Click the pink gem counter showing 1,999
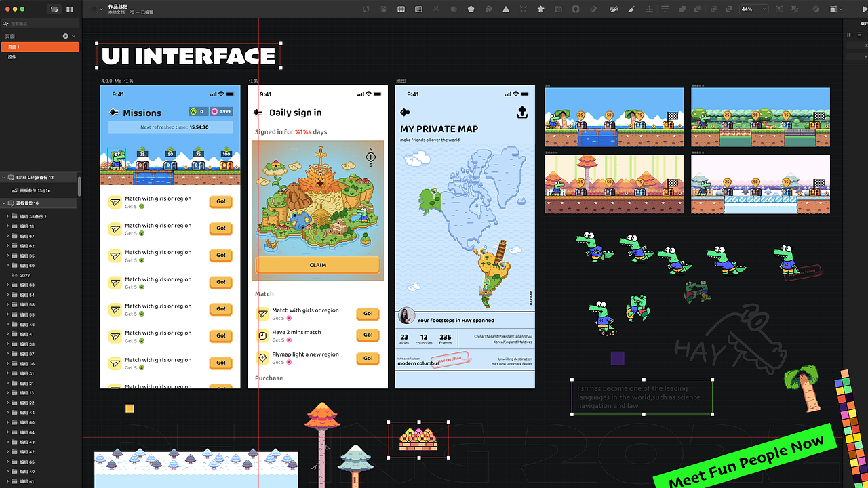 coord(221,112)
